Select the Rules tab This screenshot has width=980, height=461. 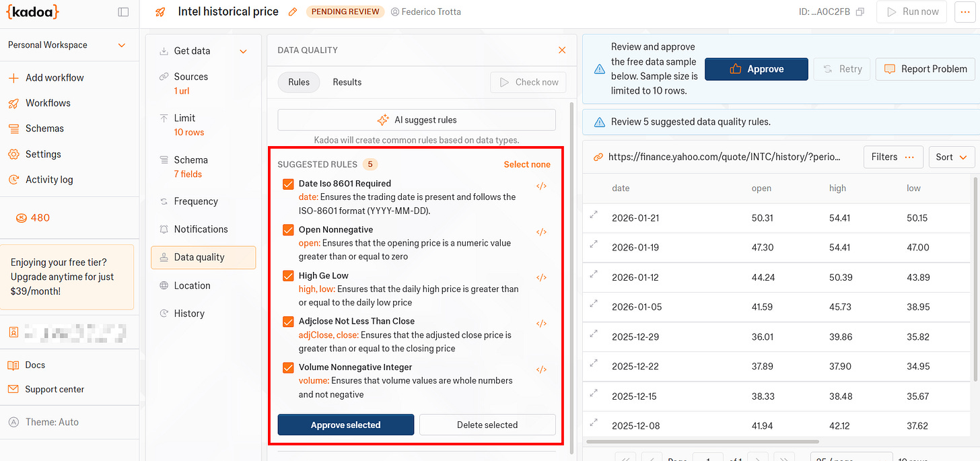click(x=299, y=82)
